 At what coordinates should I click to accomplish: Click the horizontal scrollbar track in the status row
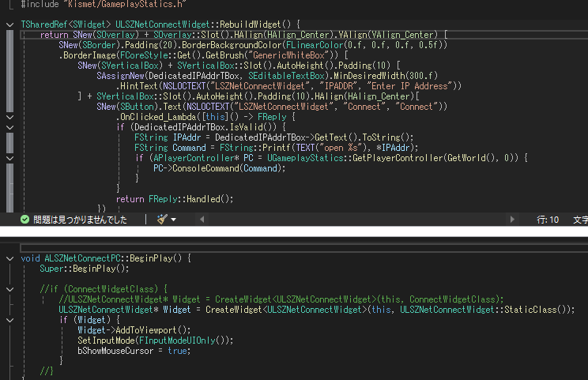[357, 220]
